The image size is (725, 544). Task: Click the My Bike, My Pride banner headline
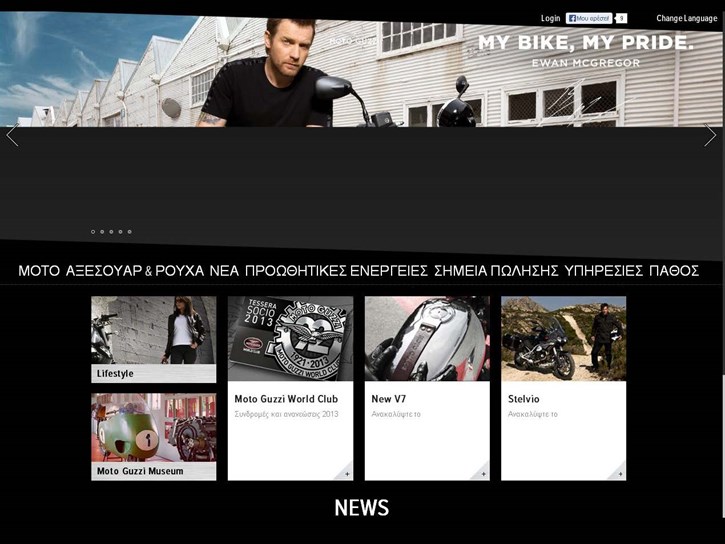pyautogui.click(x=585, y=43)
